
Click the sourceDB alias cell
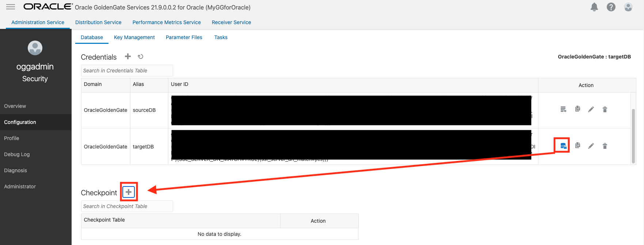pyautogui.click(x=149, y=110)
